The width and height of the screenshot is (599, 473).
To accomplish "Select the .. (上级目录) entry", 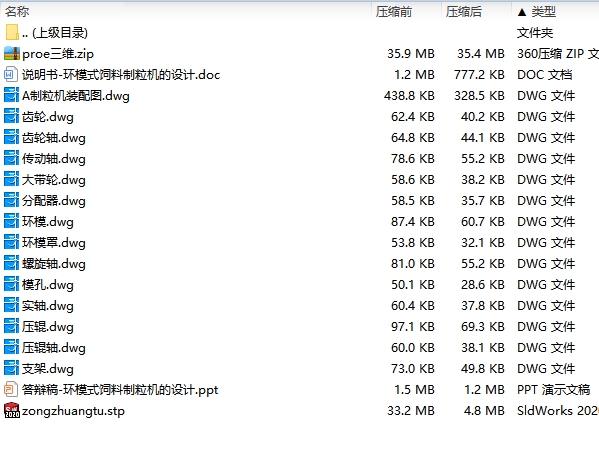I will pyautogui.click(x=55, y=33).
